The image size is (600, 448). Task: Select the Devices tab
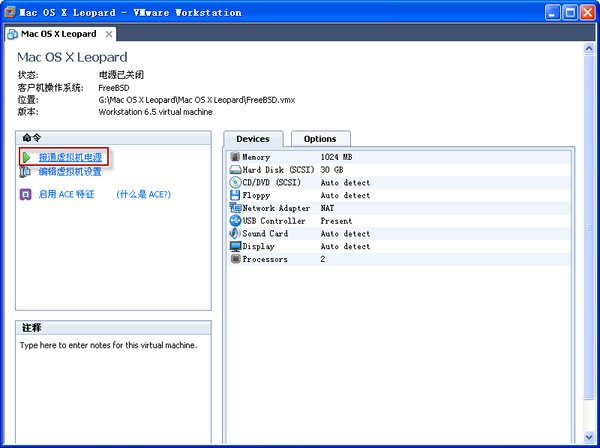pyautogui.click(x=253, y=139)
